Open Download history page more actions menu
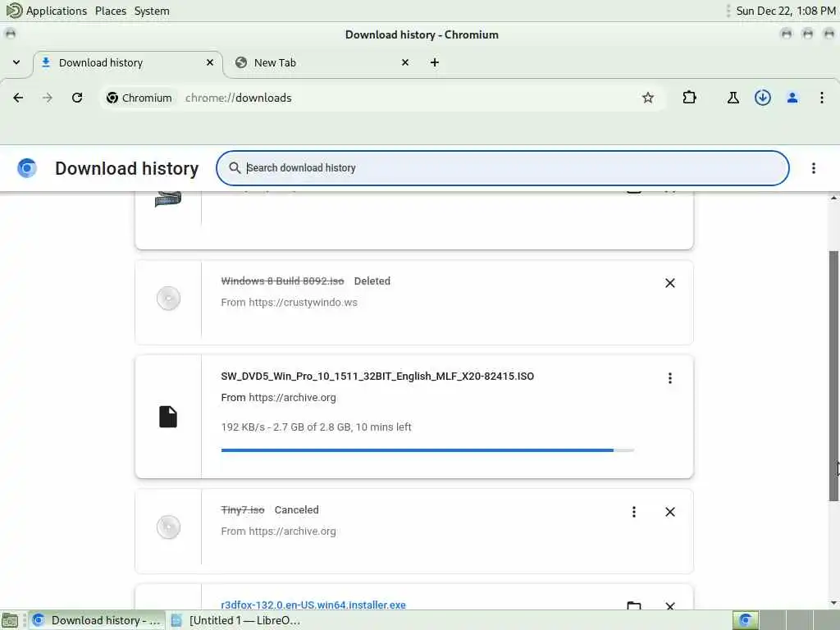This screenshot has height=630, width=840. (x=813, y=168)
